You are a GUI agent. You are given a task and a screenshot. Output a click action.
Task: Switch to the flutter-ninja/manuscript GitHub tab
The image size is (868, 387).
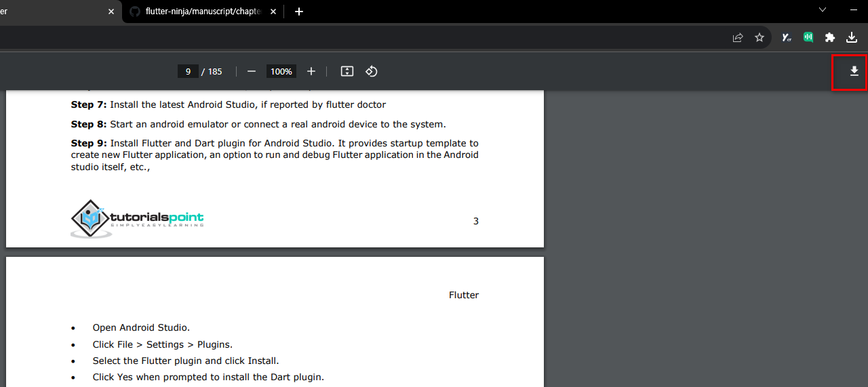[202, 12]
